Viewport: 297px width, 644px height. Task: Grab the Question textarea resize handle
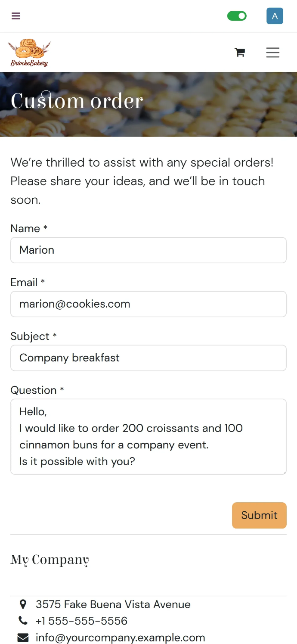(284, 472)
